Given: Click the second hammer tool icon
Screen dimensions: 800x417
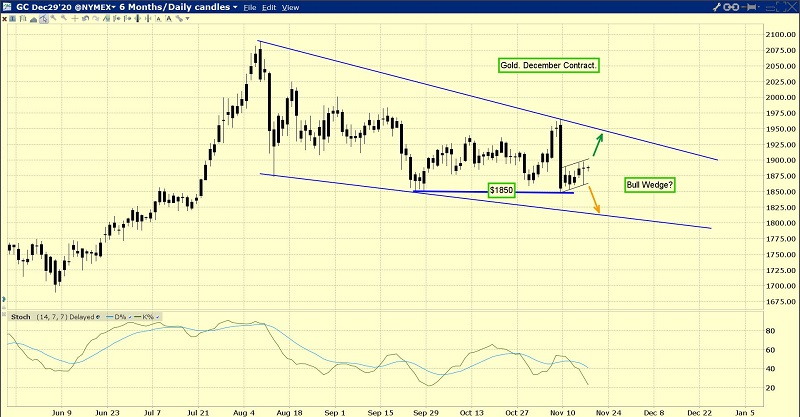Looking at the screenshot, I should (64, 18).
